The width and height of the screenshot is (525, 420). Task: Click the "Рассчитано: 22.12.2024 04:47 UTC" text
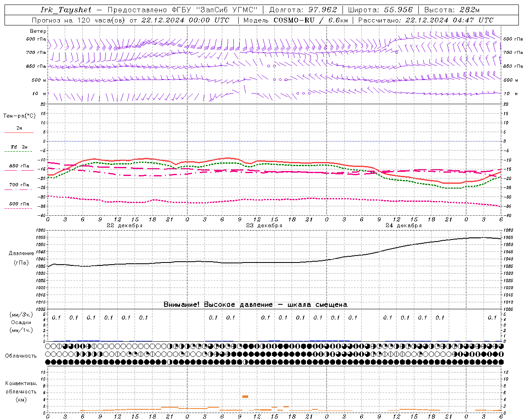coord(426,20)
